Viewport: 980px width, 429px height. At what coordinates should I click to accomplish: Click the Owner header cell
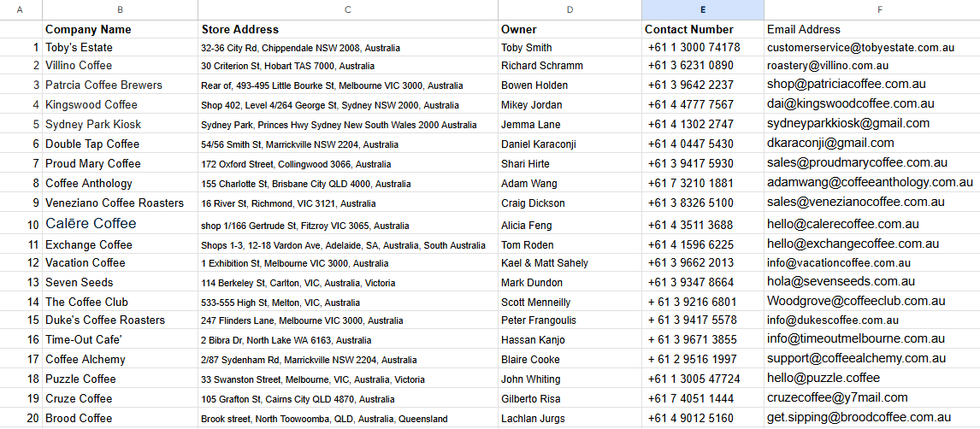(570, 29)
